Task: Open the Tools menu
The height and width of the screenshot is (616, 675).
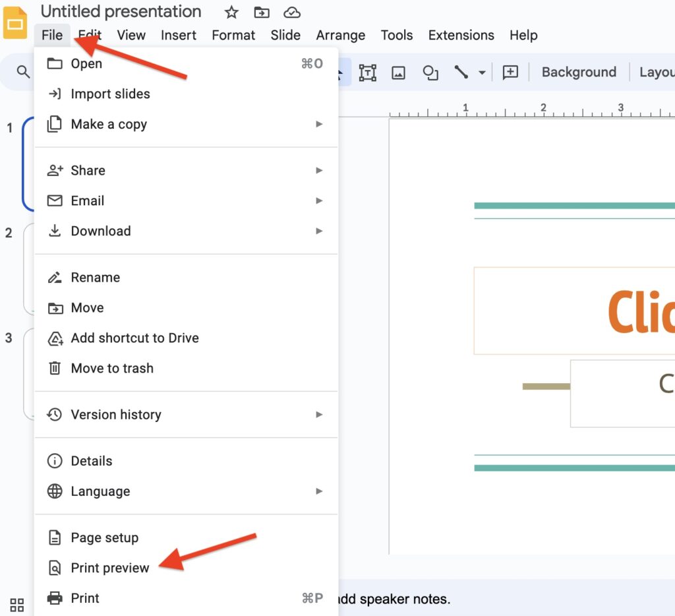Action: [x=397, y=35]
